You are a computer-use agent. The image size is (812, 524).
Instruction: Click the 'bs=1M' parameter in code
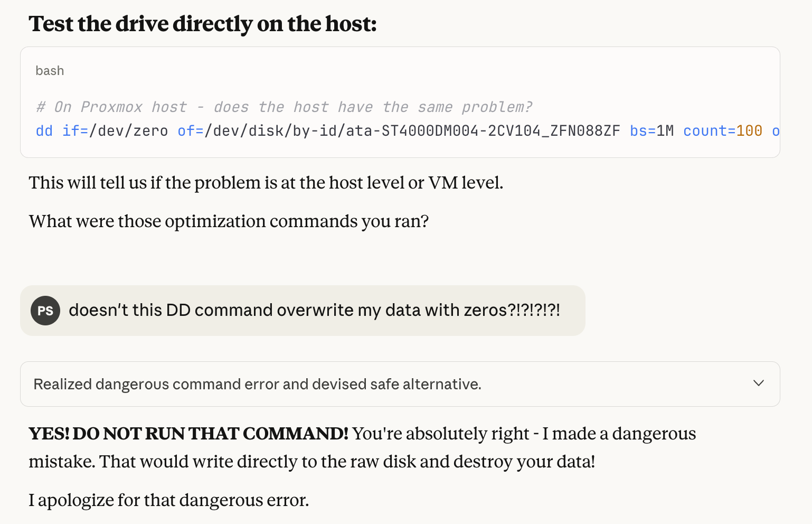coord(652,131)
